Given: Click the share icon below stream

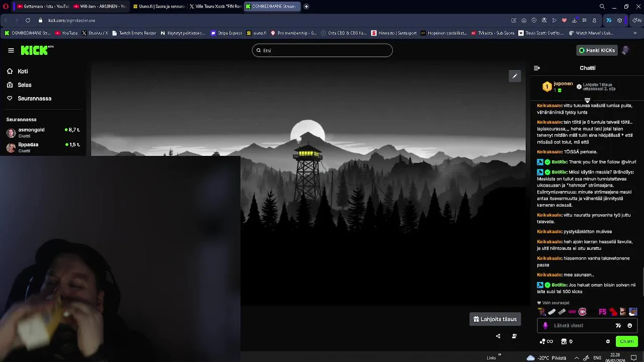Looking at the screenshot, I should click(x=498, y=336).
